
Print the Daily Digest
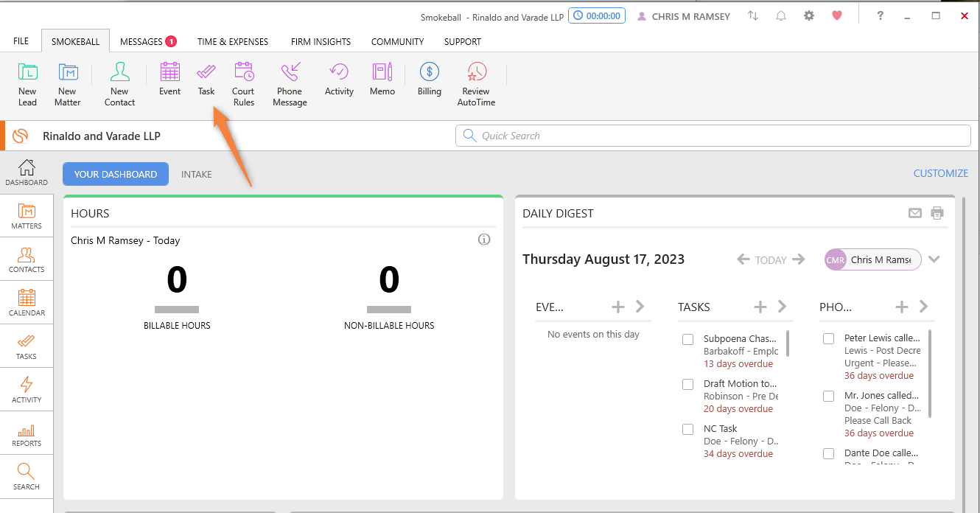937,213
